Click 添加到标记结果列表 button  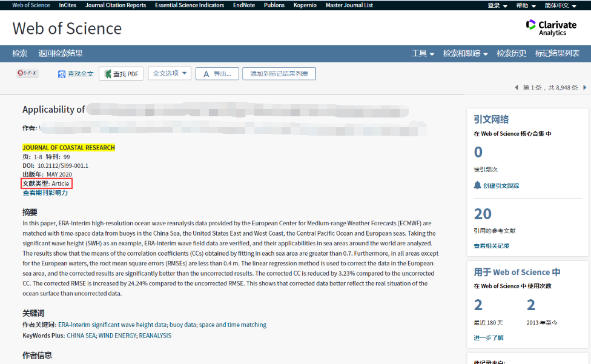pos(279,74)
